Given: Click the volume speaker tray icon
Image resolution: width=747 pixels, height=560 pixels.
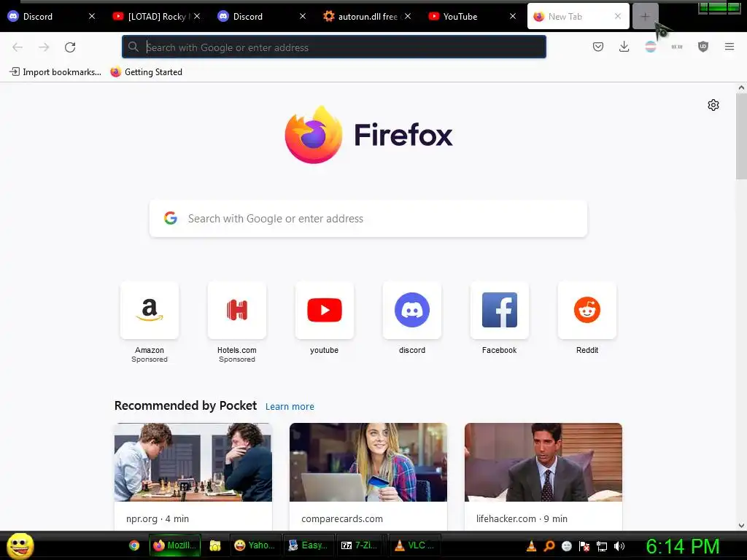Looking at the screenshot, I should point(619,546).
